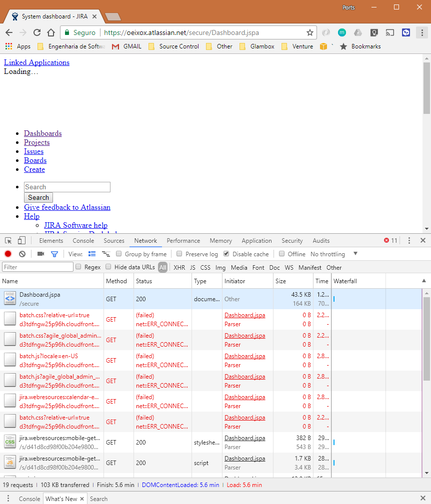Enable the Preserve log checkbox
The width and height of the screenshot is (431, 504).
[x=179, y=254]
